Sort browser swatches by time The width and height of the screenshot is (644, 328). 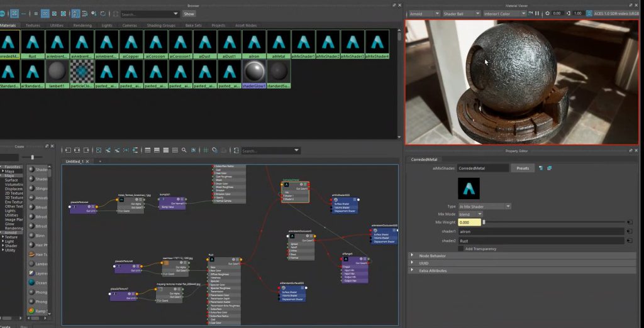(94, 14)
